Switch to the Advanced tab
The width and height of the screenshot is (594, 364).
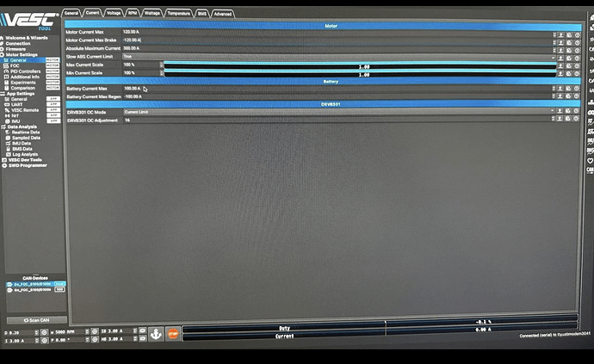pos(223,14)
